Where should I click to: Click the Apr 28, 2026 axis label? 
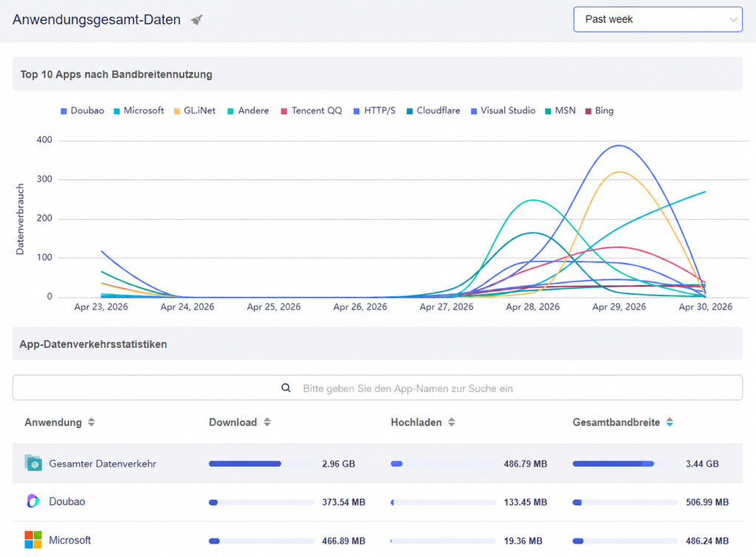click(x=533, y=307)
